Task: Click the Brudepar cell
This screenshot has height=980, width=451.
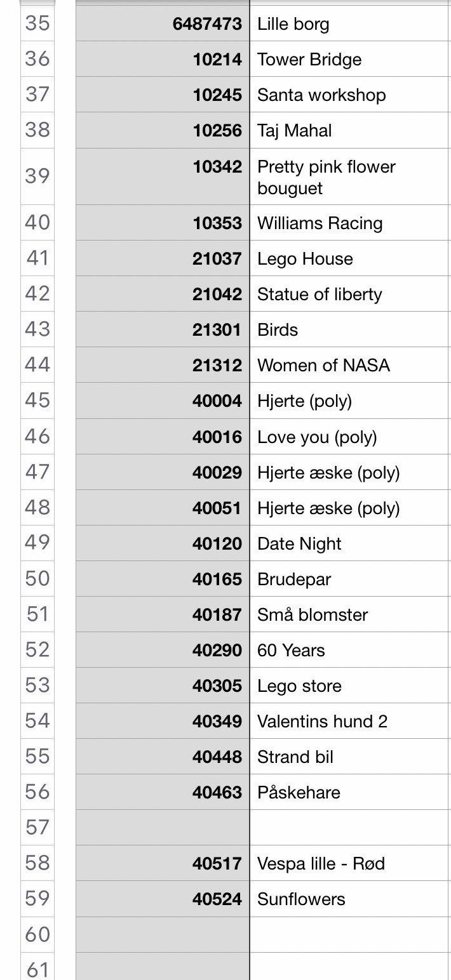Action: pos(350,578)
